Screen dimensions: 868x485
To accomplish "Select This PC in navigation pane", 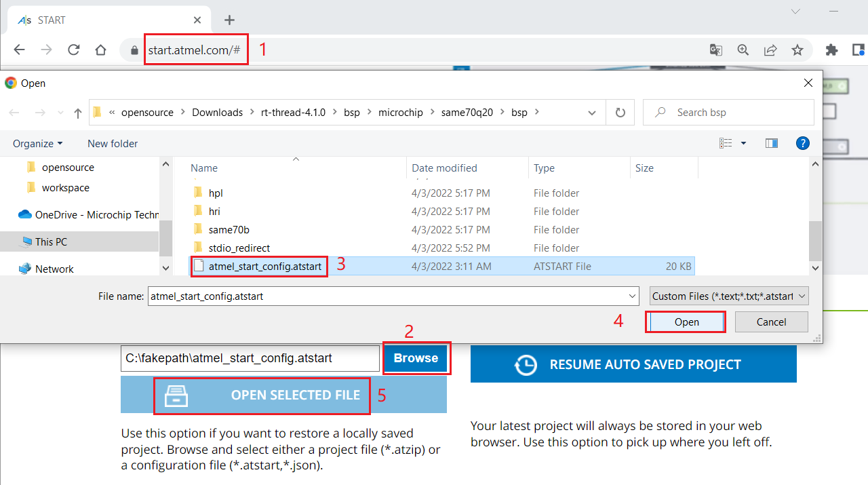I will 51,241.
